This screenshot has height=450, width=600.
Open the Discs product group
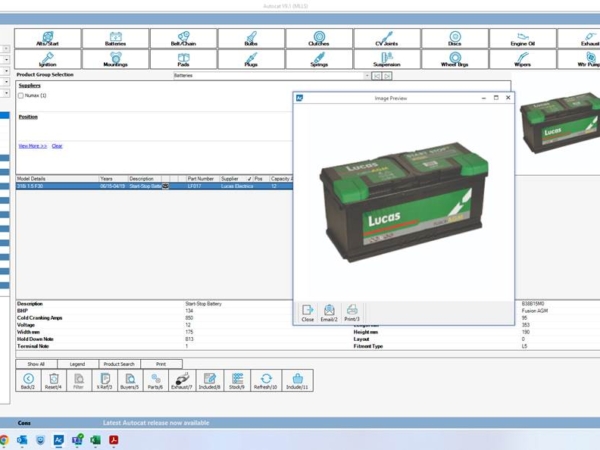tap(455, 39)
